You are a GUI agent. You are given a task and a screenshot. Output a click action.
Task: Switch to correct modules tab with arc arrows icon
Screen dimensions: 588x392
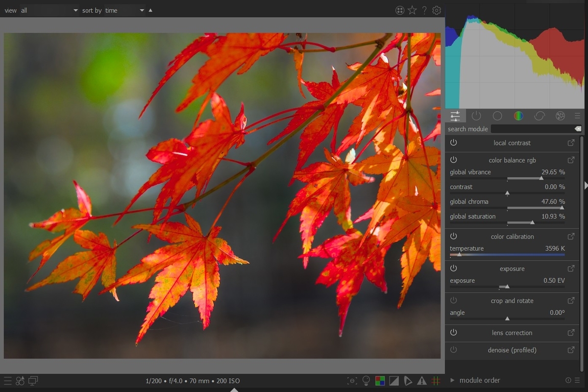539,116
